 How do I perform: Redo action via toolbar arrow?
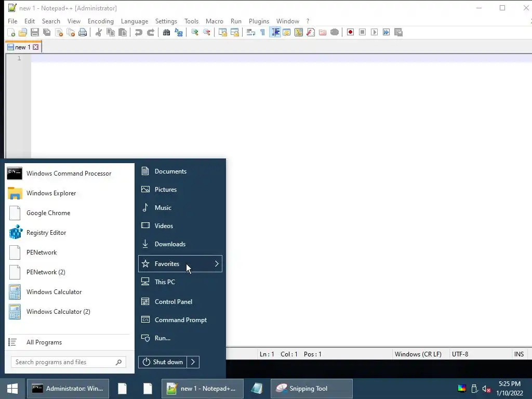(151, 33)
